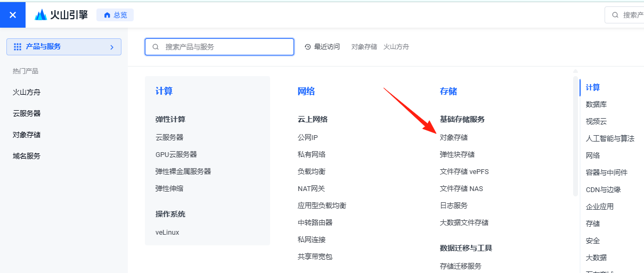
Task: Click the grid icon in 产品与服务
Action: [18, 47]
